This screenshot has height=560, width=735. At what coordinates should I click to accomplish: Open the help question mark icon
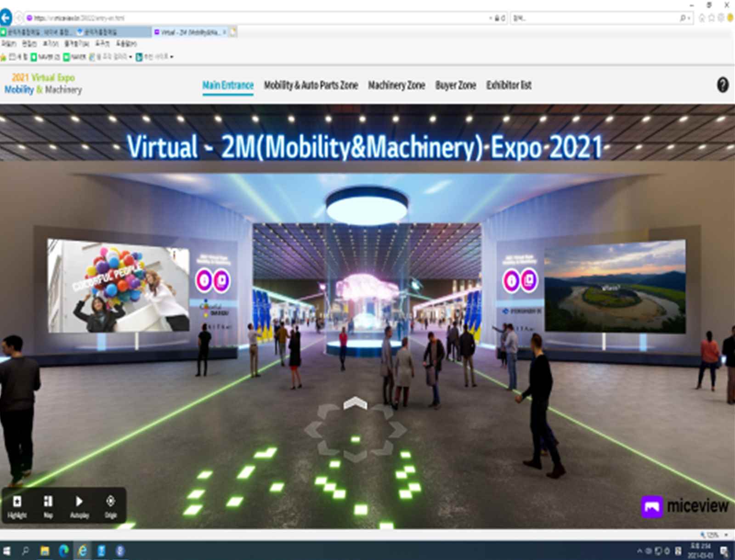click(x=722, y=85)
